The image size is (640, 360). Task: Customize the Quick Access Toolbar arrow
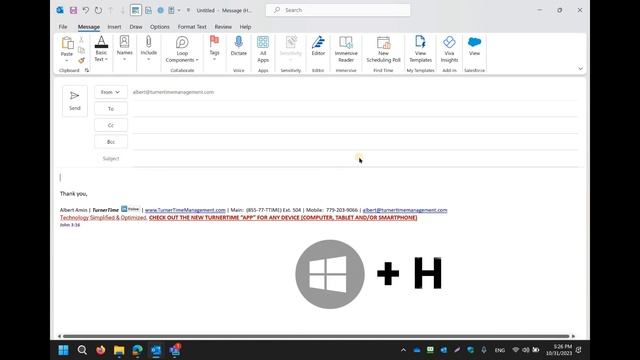pos(188,10)
